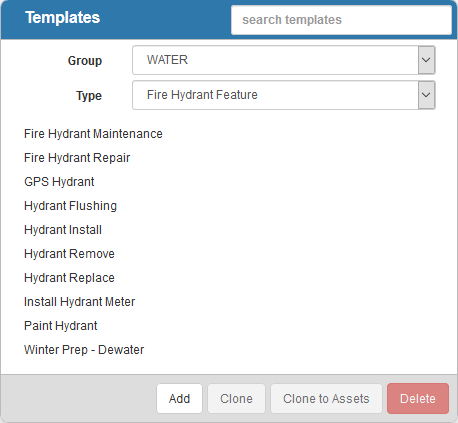Pick the Paint Hydrant template
The width and height of the screenshot is (458, 423).
61,326
